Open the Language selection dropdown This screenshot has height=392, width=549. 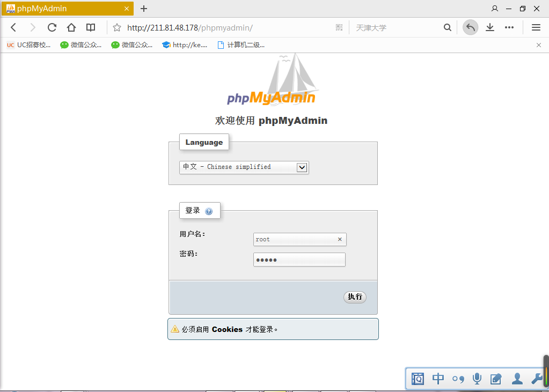[x=244, y=167]
